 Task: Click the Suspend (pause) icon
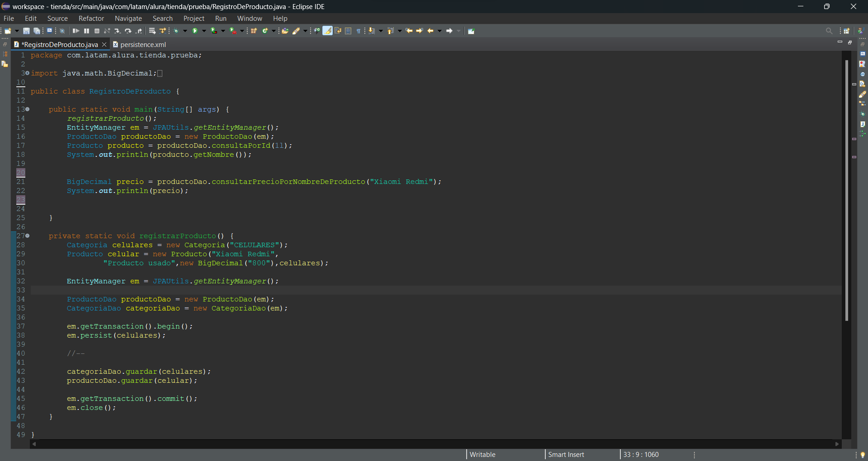(86, 31)
